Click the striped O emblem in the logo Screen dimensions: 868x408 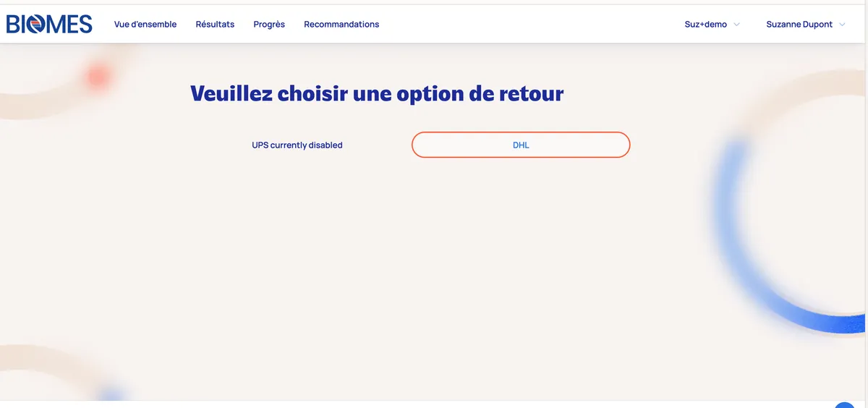[x=37, y=25]
